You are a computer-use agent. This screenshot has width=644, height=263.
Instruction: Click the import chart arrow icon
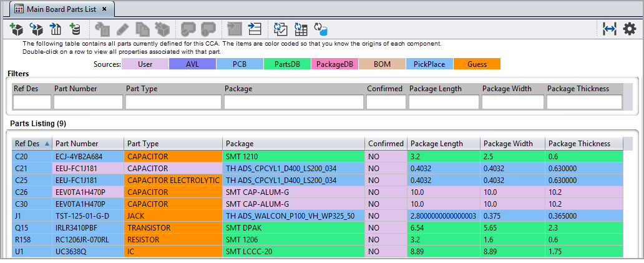pyautogui.click(x=56, y=29)
